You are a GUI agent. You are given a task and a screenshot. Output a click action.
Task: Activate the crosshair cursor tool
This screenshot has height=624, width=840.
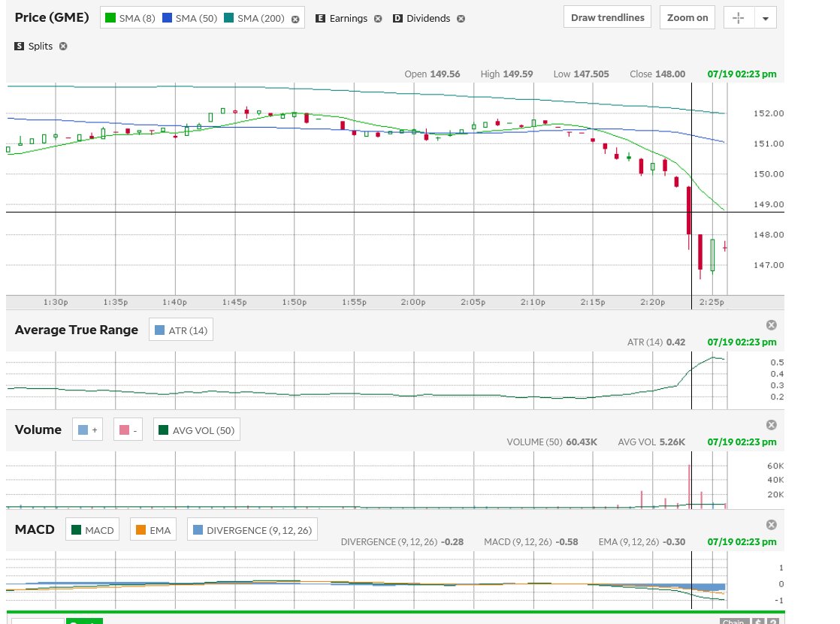click(x=739, y=18)
